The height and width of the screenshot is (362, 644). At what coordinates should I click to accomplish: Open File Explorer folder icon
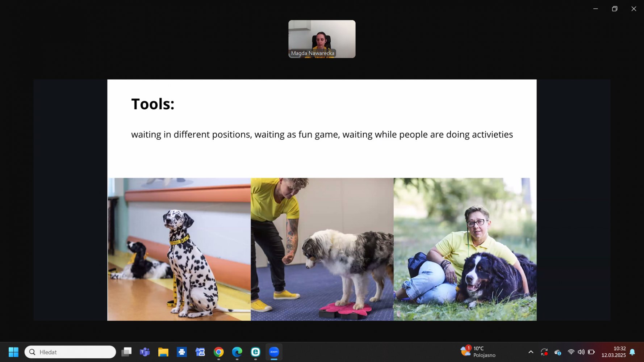tap(163, 352)
